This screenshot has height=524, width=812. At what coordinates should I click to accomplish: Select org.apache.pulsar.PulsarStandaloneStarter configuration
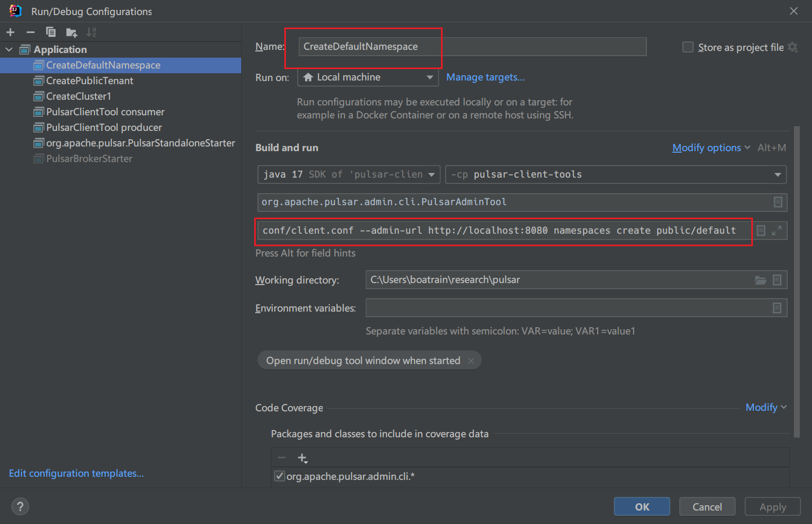[x=120, y=143]
